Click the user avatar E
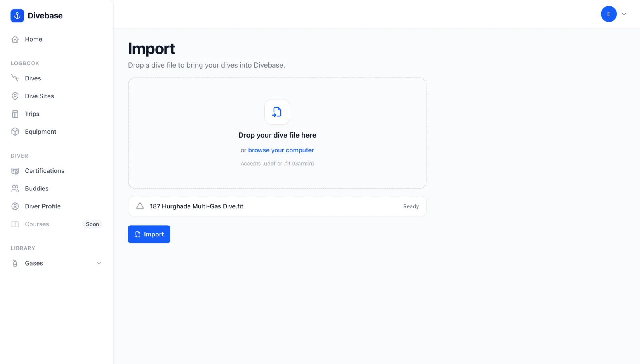The height and width of the screenshot is (364, 640). [609, 14]
